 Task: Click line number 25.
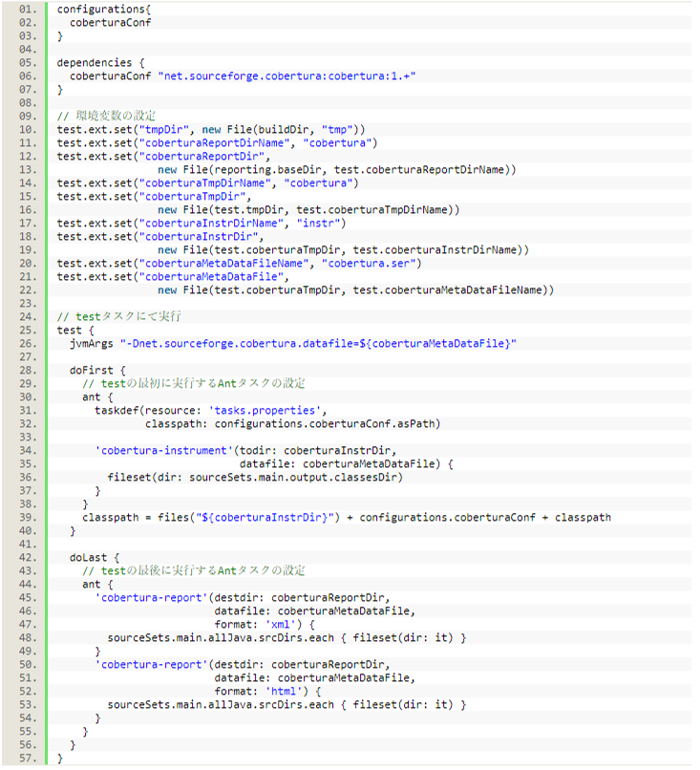coord(28,331)
